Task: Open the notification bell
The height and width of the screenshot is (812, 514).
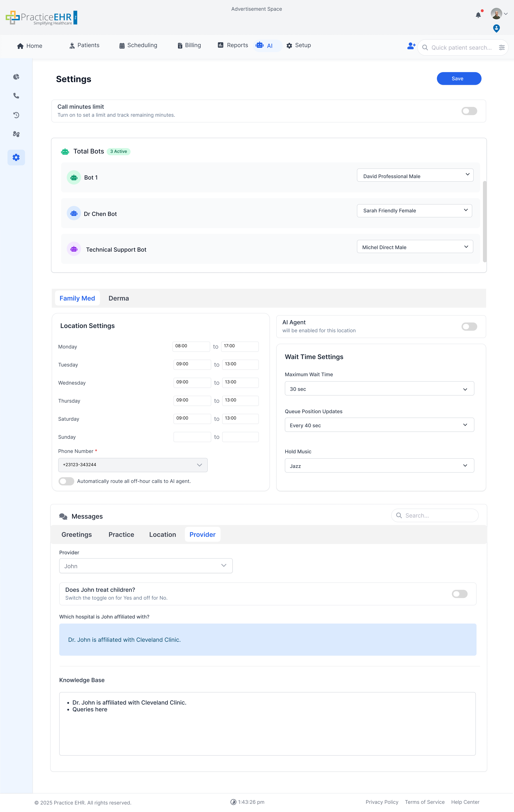Action: point(478,14)
